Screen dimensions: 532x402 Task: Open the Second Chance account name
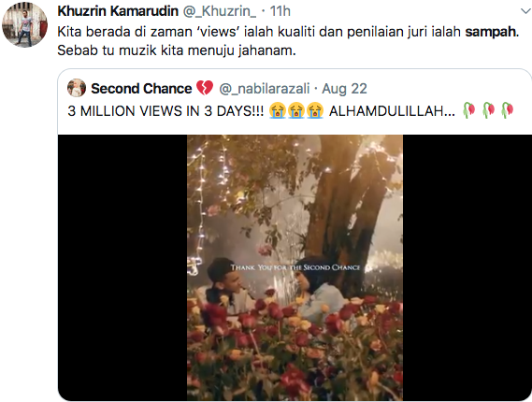(141, 89)
